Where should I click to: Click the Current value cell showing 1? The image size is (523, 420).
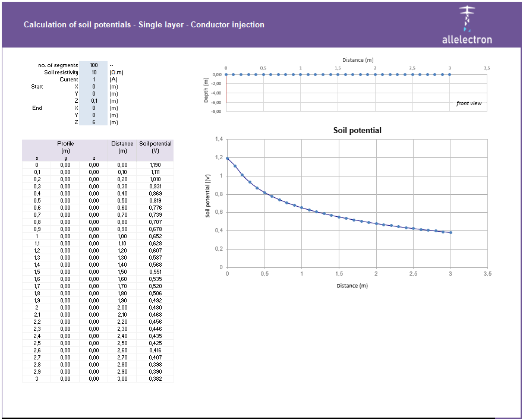pos(95,80)
